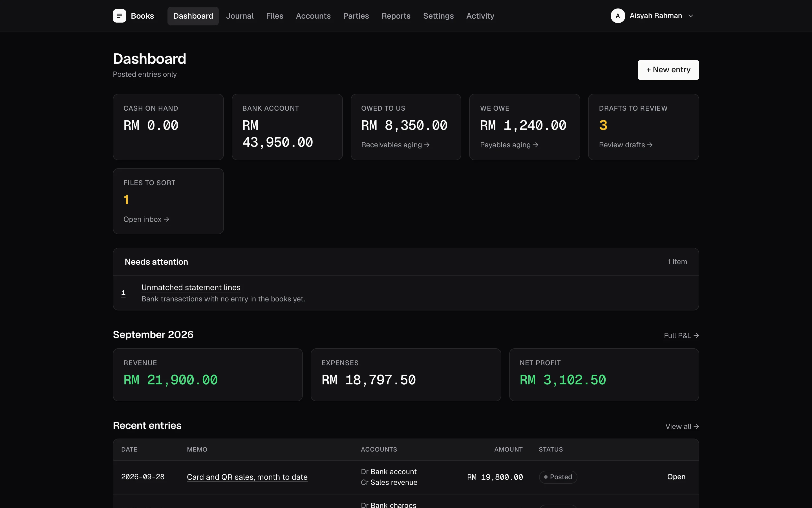The width and height of the screenshot is (812, 508).
Task: Click the Bank account RM 43,950.00 value
Action: pyautogui.click(x=277, y=134)
